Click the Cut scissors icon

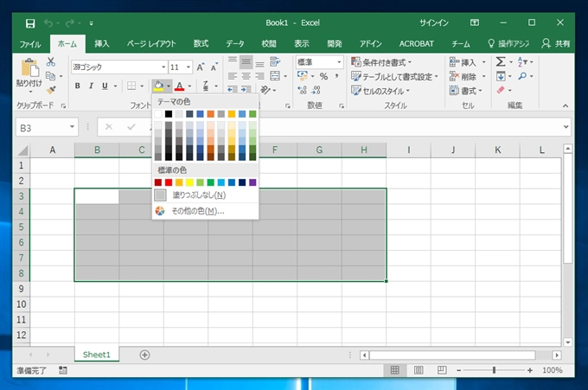(x=51, y=62)
